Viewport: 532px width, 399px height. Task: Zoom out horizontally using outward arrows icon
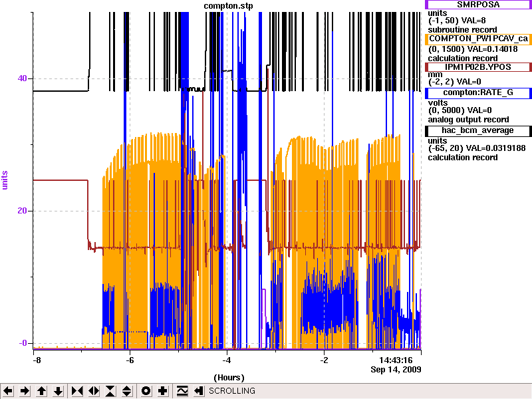pyautogui.click(x=94, y=391)
